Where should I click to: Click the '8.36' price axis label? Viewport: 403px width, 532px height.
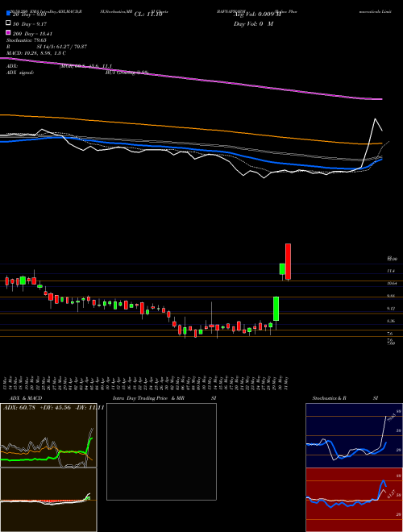391,321
